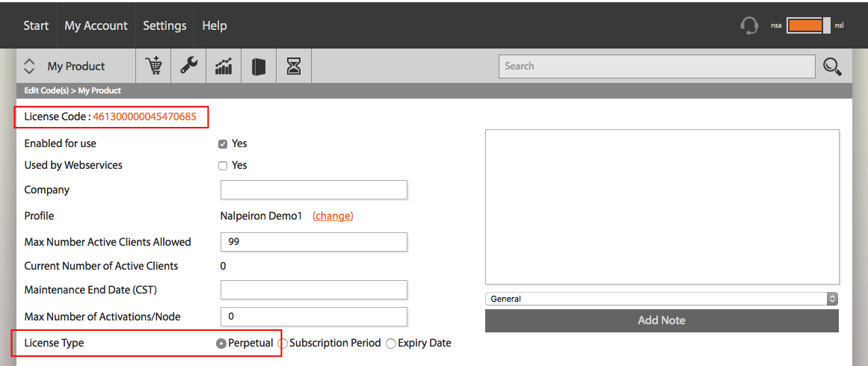Uncheck the Enabled for use checkbox
Viewport: 868px width, 366px height.
(x=223, y=143)
